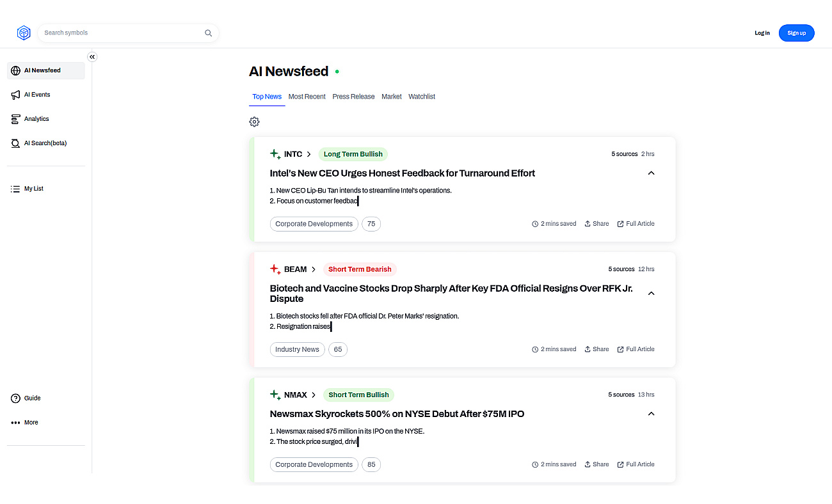Switch to Market tab
Screen dimensions: 832x504
click(x=392, y=97)
